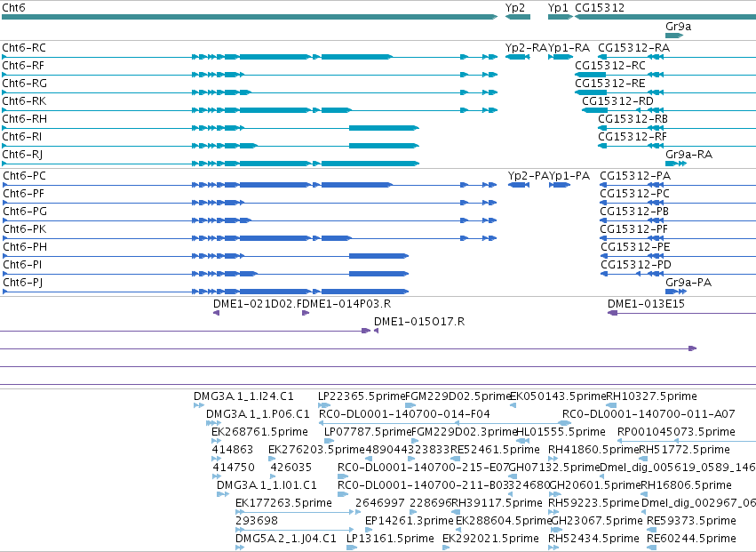Select protein CG15312-PE
The width and height of the screenshot is (756, 552).
(x=635, y=247)
